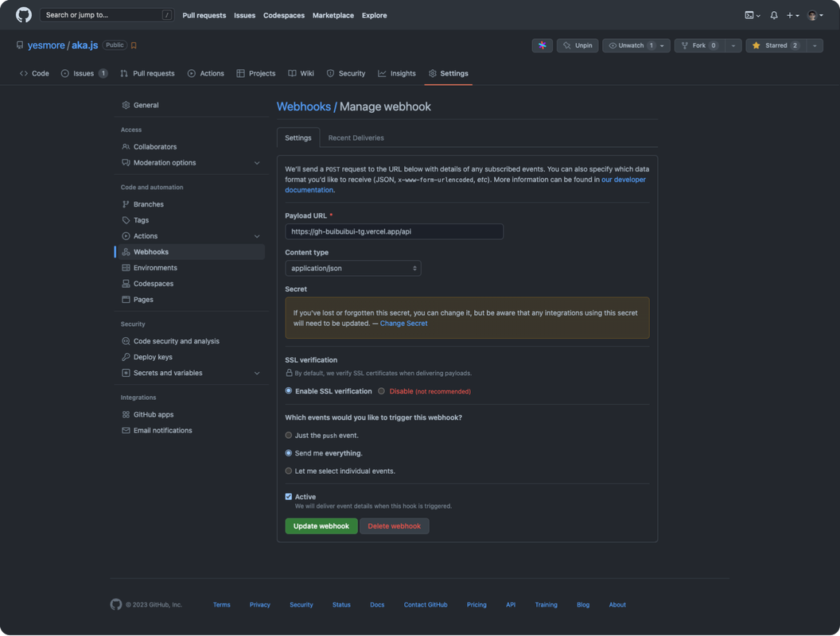Click the webhook icon in sidebar
This screenshot has width=840, height=636.
[x=126, y=252]
